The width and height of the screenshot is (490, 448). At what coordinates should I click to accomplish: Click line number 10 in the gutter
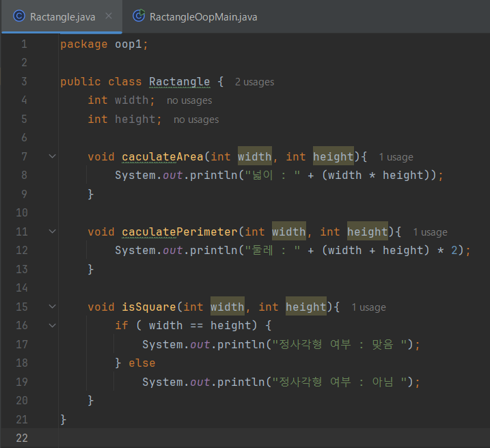click(x=22, y=212)
